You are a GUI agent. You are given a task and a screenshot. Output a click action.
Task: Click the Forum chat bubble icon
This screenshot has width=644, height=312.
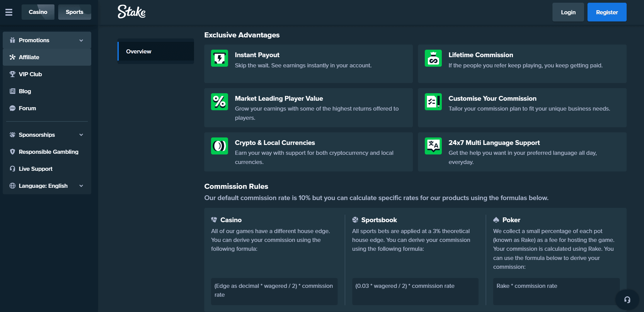13,108
